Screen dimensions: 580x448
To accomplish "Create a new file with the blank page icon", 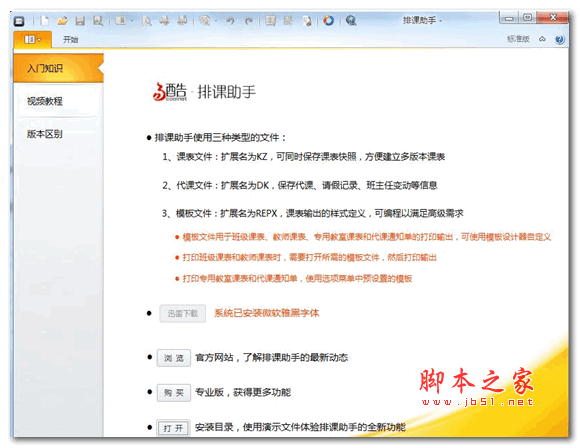I will pyautogui.click(x=45, y=20).
